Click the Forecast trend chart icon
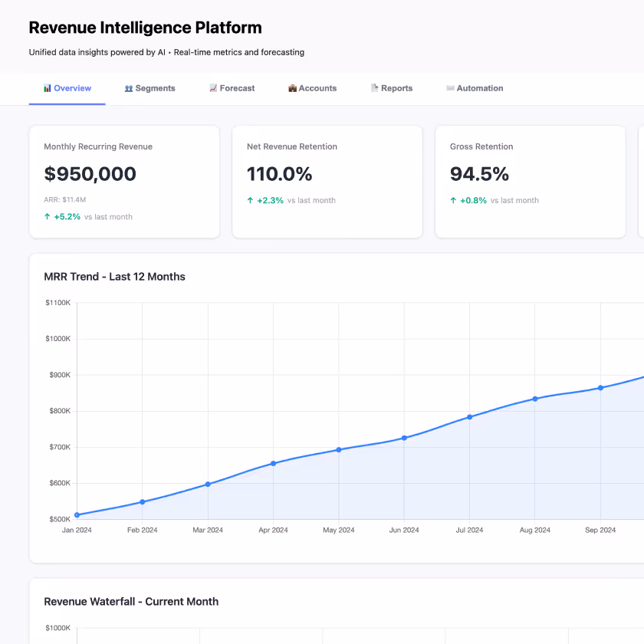644x644 pixels. click(212, 87)
